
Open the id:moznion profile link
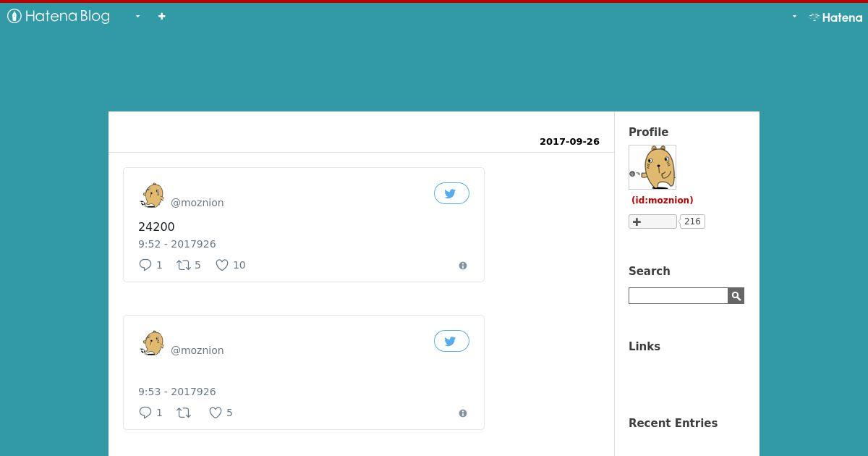pyautogui.click(x=662, y=200)
